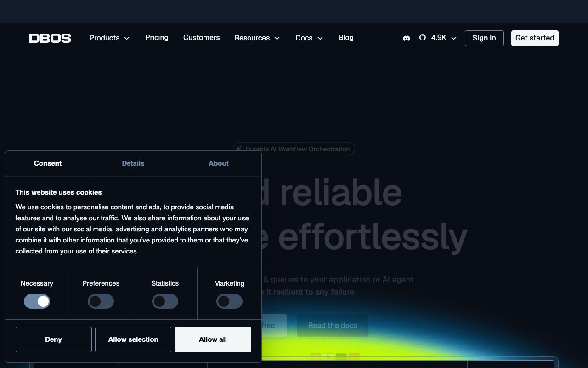
Task: Open the Blog page
Action: pos(346,38)
